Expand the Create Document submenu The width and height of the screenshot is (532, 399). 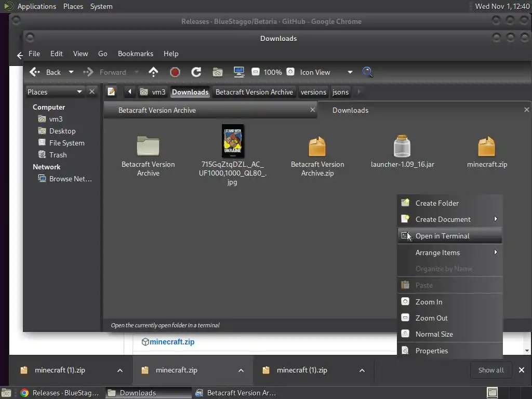(449, 219)
